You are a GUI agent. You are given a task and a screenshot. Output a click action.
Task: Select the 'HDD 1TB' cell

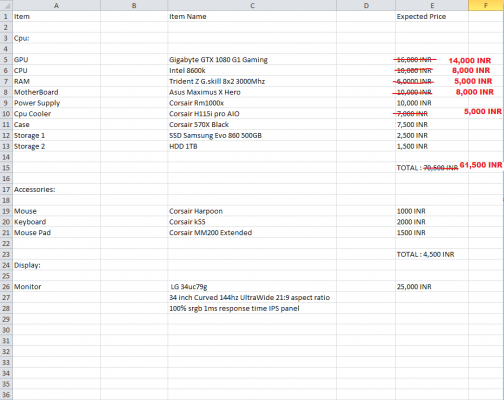[x=252, y=146]
